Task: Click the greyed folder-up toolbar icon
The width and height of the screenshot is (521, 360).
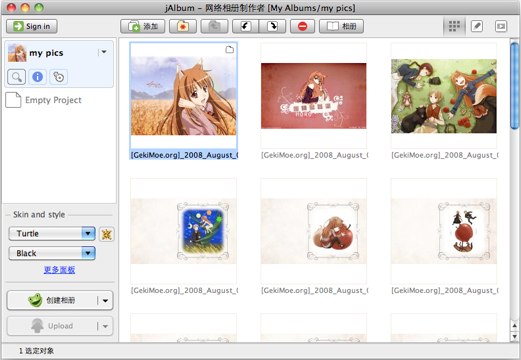Action: pyautogui.click(x=214, y=26)
